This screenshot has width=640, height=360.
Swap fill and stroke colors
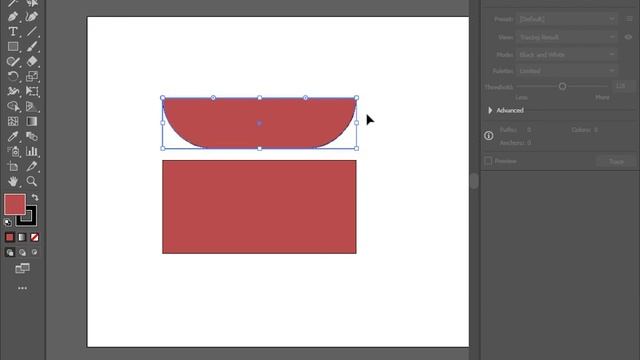[x=35, y=198]
